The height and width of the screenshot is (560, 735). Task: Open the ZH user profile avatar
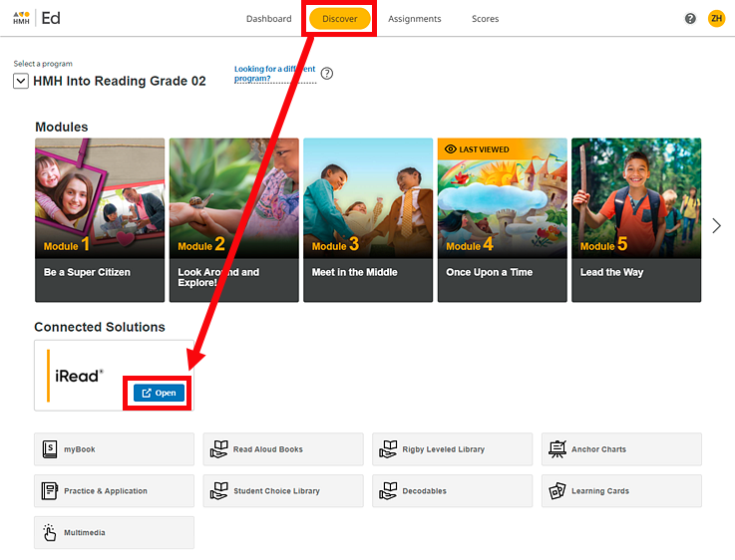coord(716,19)
